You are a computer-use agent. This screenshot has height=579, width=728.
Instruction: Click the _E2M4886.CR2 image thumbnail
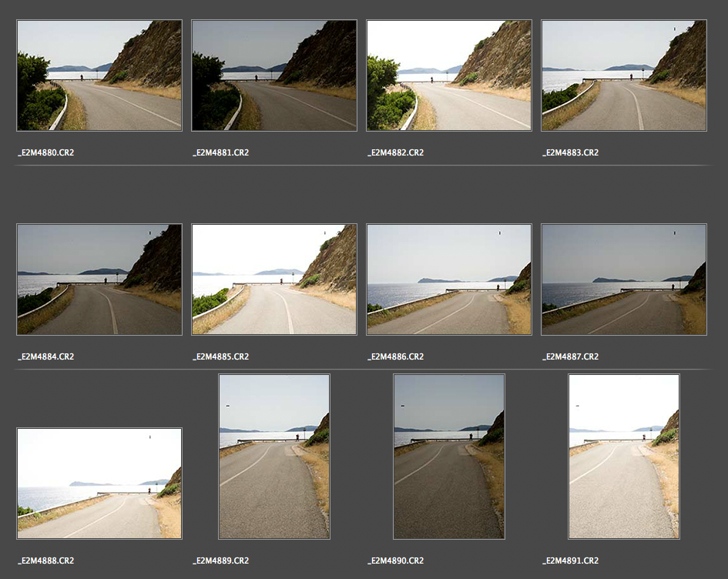[449, 279]
